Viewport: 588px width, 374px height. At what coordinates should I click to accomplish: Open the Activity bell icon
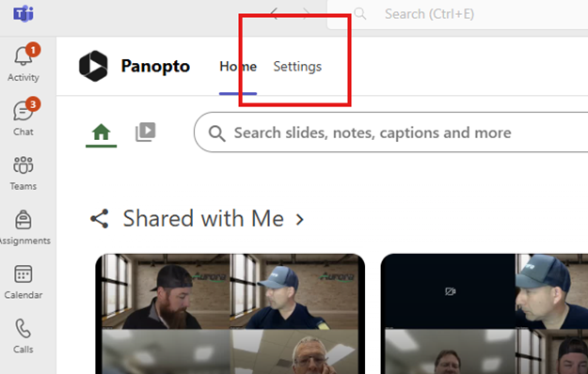click(x=24, y=56)
